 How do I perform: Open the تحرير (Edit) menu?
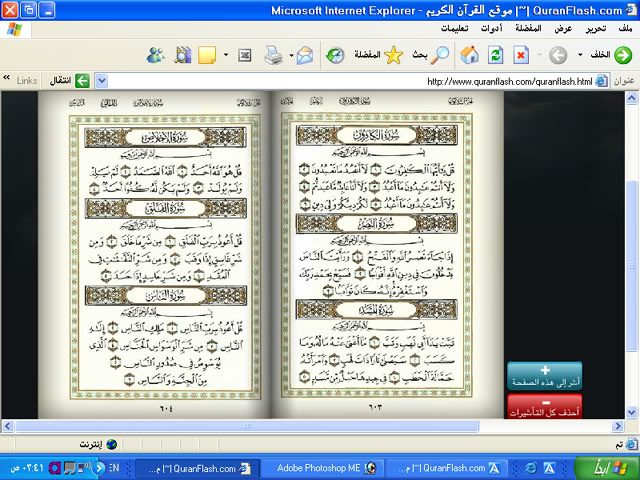(596, 29)
